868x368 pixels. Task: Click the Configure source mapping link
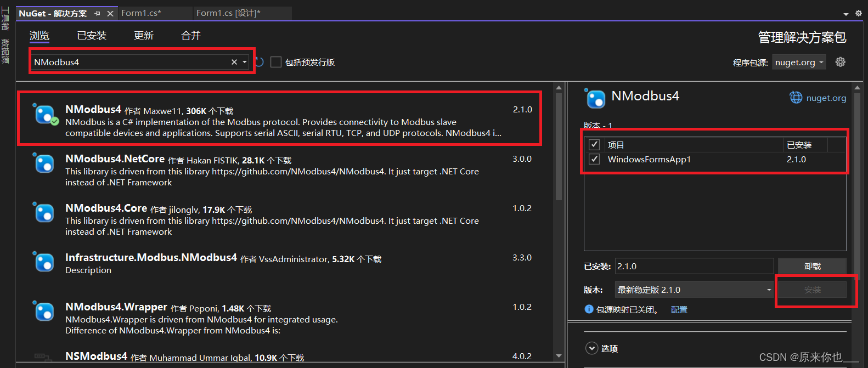679,309
